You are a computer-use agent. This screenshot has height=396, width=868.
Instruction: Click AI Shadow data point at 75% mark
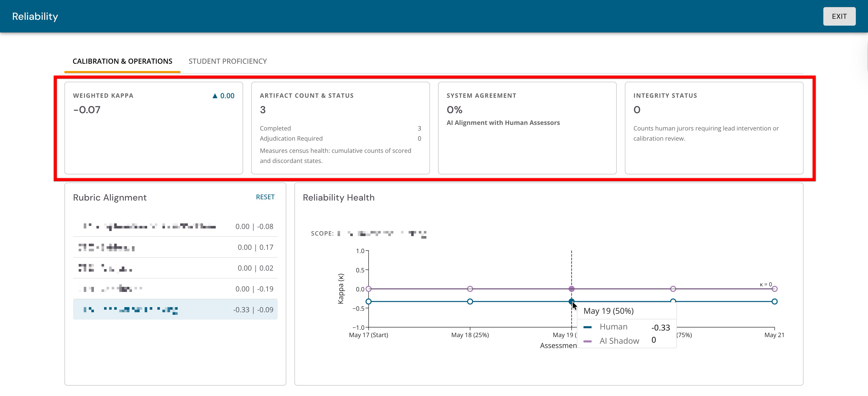[x=673, y=289]
